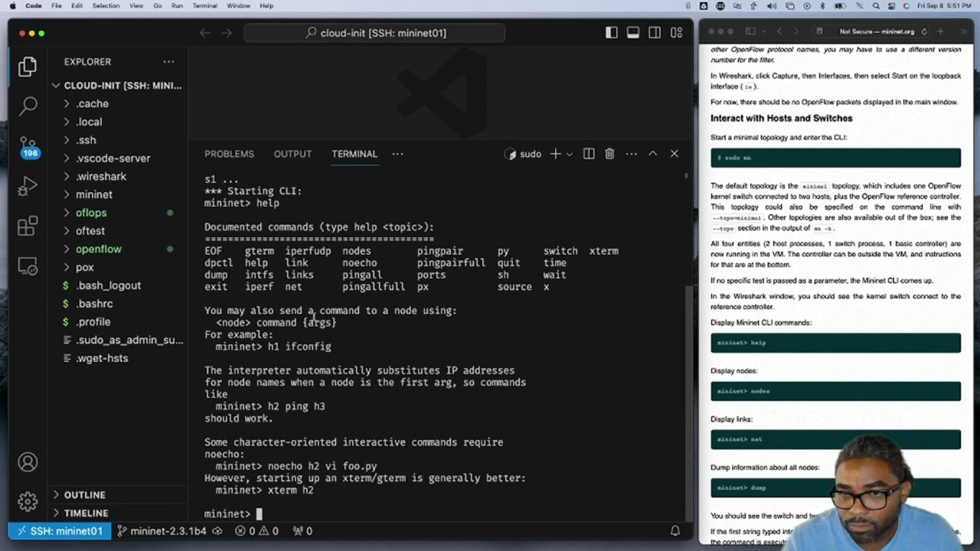Open the Terminal menu in menu bar

(204, 5)
